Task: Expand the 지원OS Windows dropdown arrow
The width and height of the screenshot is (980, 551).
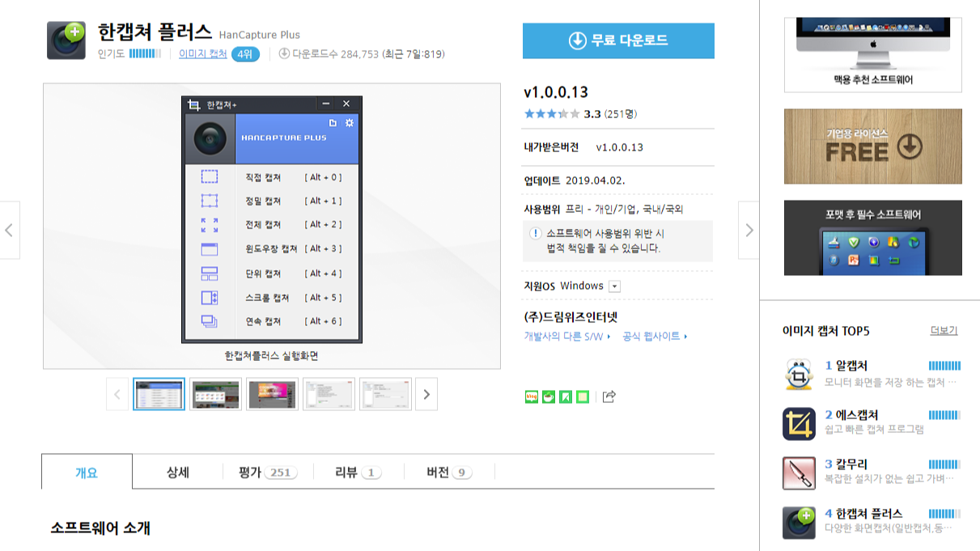Action: coord(614,286)
